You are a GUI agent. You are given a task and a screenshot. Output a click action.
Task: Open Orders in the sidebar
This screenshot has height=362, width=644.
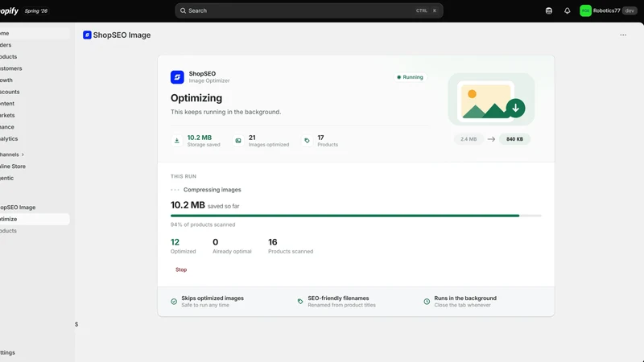35,45
